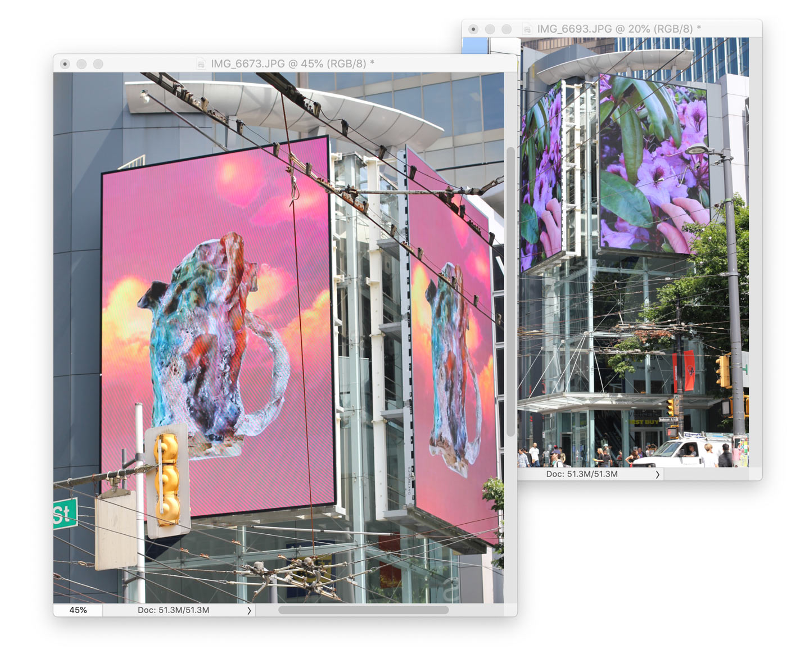
Task: Click the IMG_6673.JPG @ 45% title bar text
Action: click(292, 64)
